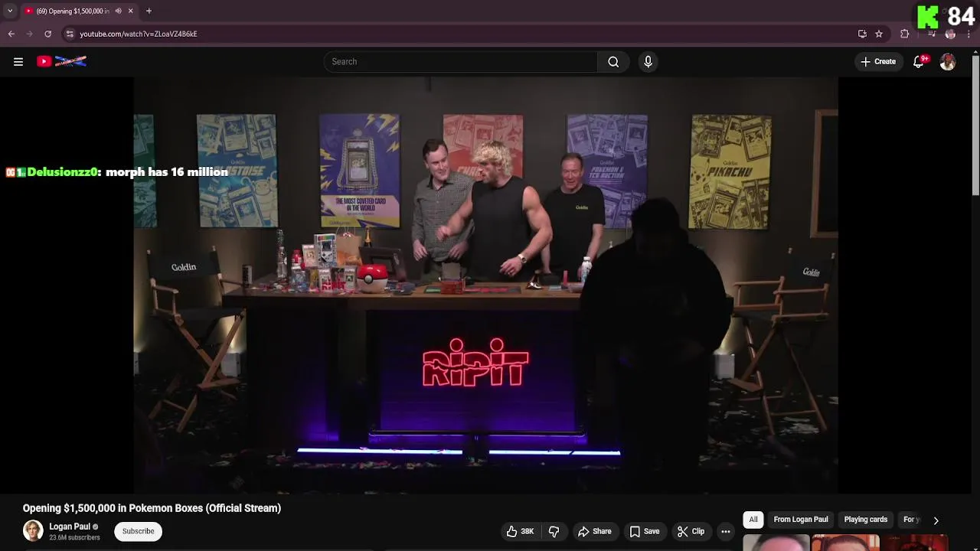Select the Playing cards chip
The image size is (980, 551).
[866, 520]
